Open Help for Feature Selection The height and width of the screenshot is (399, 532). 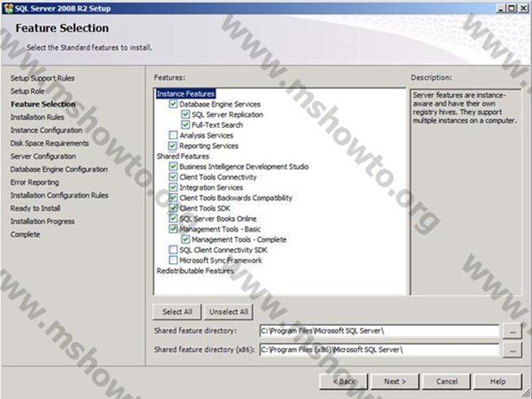(498, 382)
